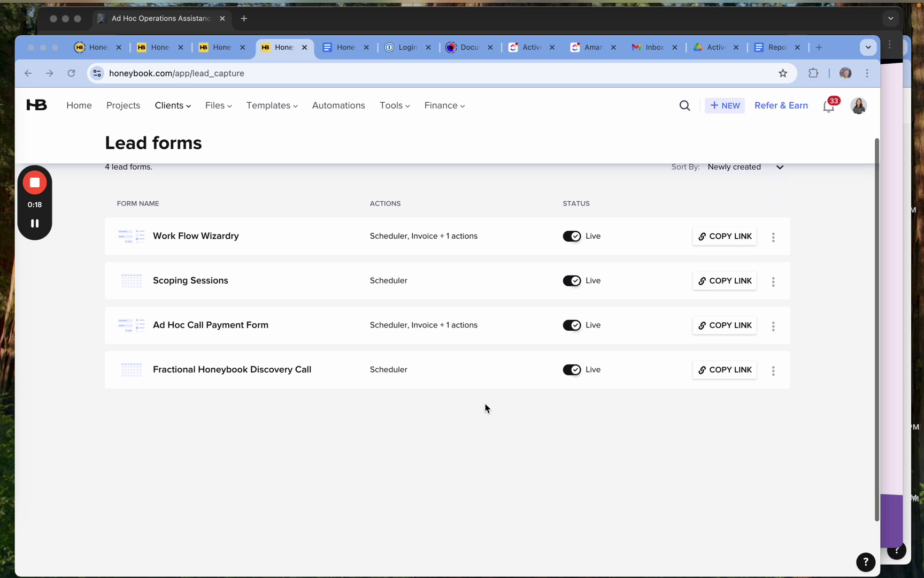
Task: Open the Chrome profile avatar in the toolbar
Action: pos(845,73)
